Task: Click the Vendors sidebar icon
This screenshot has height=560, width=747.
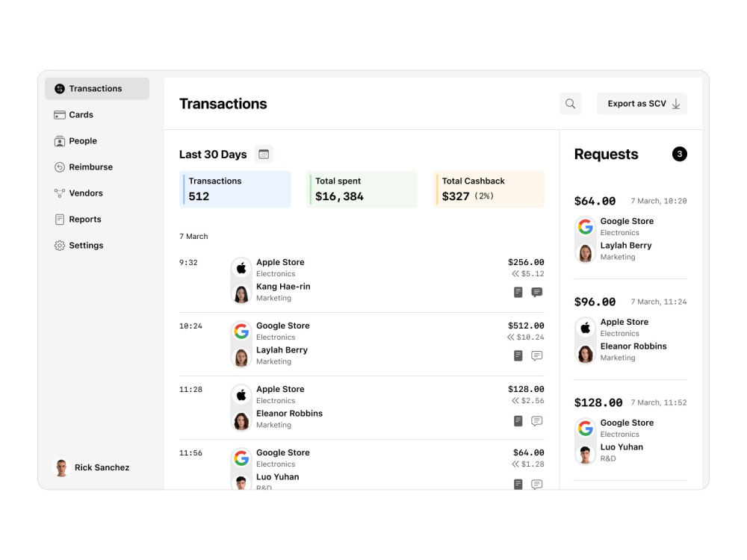Action: point(60,193)
